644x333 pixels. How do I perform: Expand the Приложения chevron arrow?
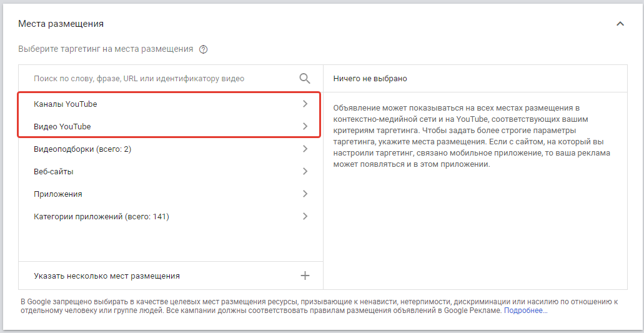[305, 194]
